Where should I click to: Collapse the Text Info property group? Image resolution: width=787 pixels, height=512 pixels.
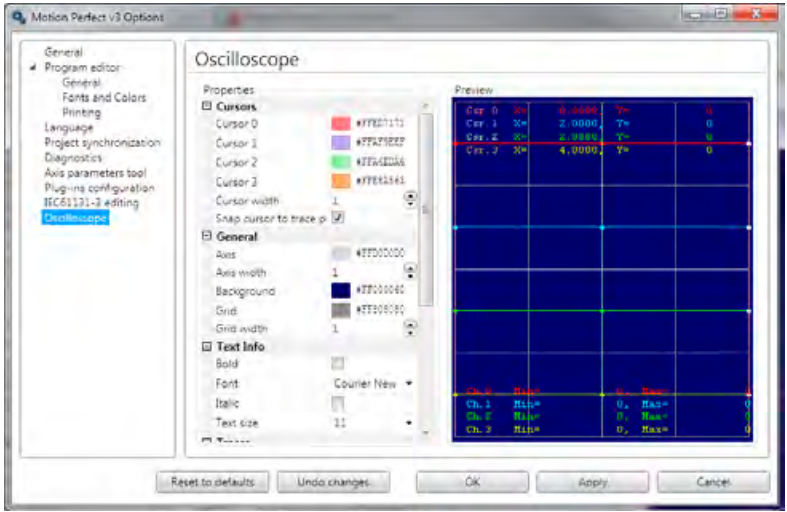coord(207,346)
